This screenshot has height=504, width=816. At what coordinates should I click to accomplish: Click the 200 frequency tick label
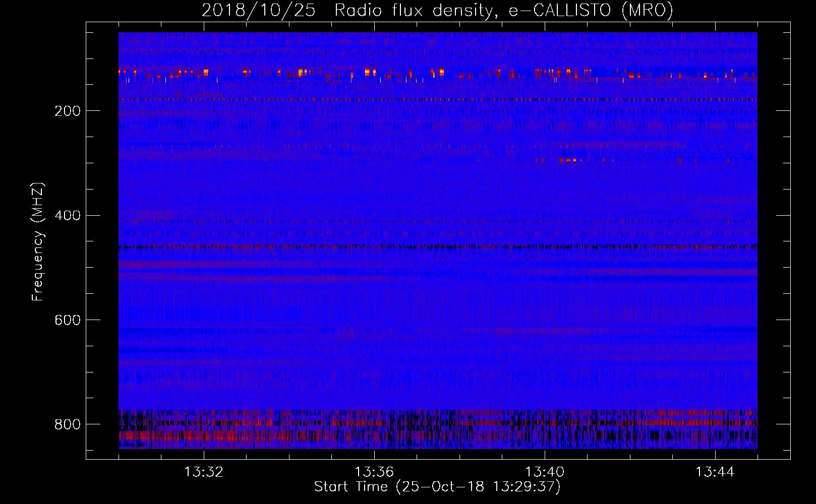click(x=67, y=111)
